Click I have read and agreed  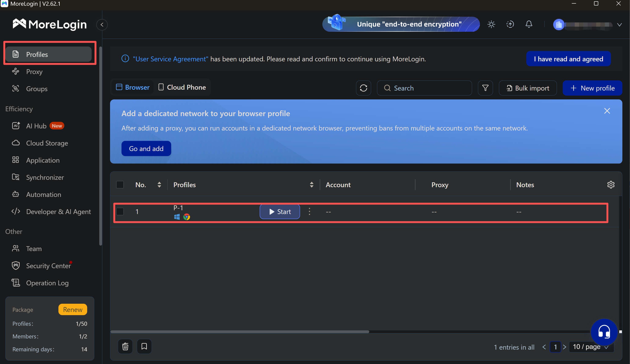(568, 59)
